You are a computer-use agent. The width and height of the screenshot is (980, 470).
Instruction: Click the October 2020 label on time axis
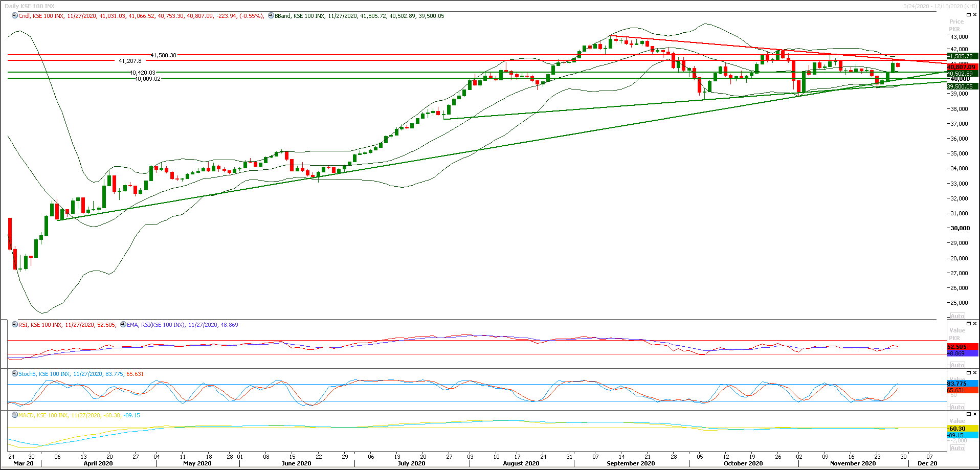[743, 463]
